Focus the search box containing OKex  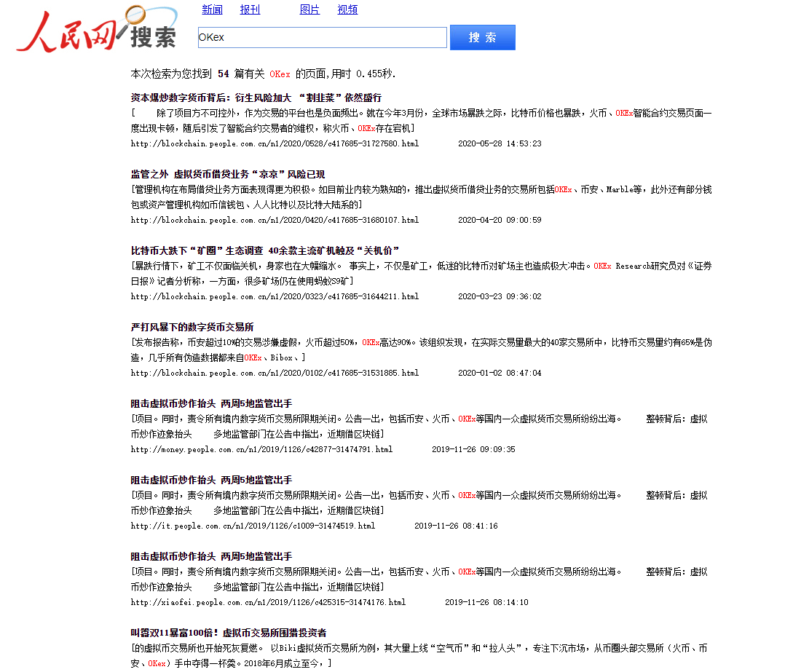pos(323,38)
